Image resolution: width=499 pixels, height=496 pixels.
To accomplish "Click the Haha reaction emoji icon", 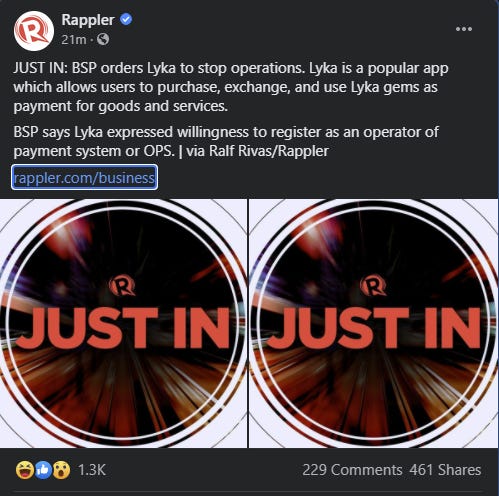I will point(25,470).
